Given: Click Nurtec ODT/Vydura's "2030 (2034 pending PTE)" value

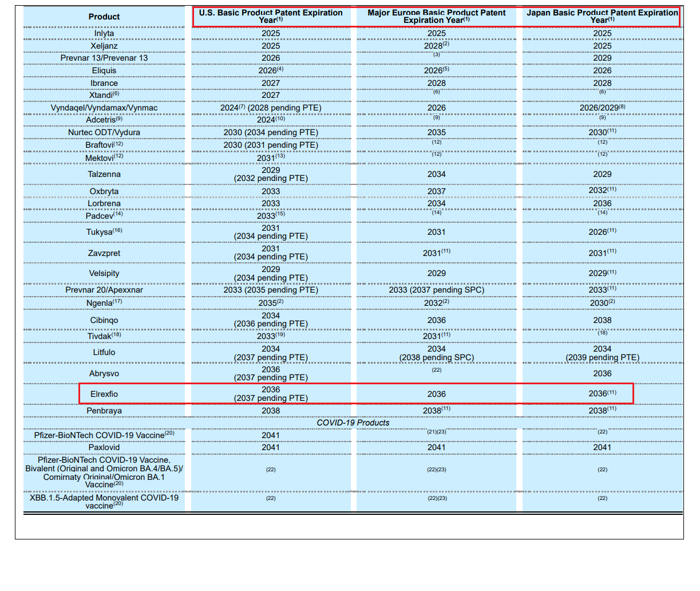Looking at the screenshot, I should (x=271, y=132).
